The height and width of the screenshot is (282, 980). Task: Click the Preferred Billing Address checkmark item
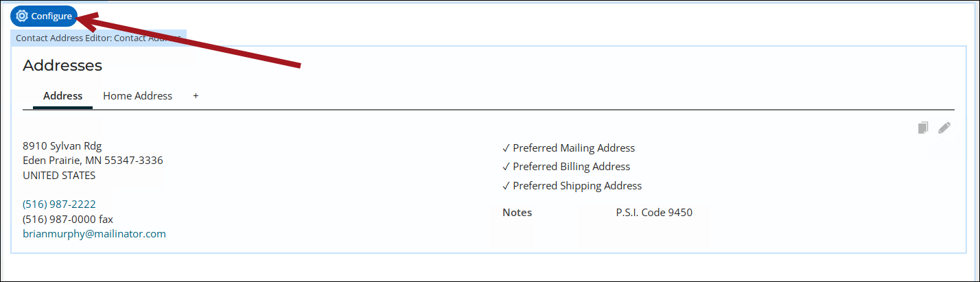pos(566,167)
